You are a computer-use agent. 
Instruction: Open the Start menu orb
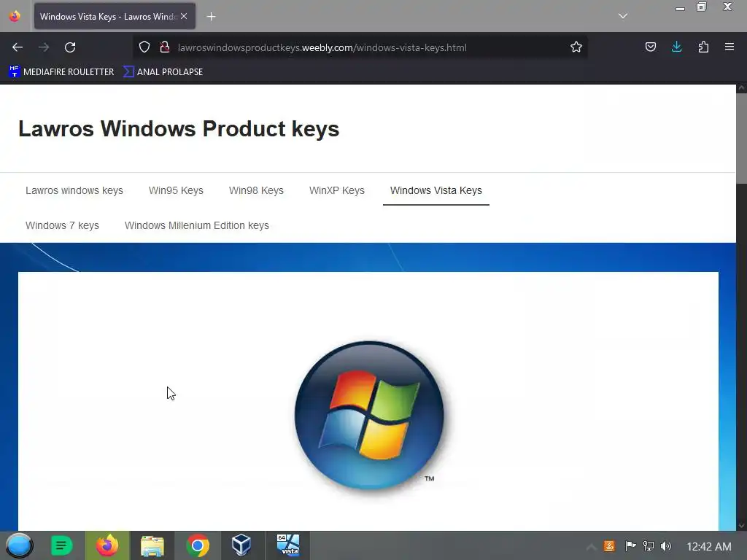19,545
